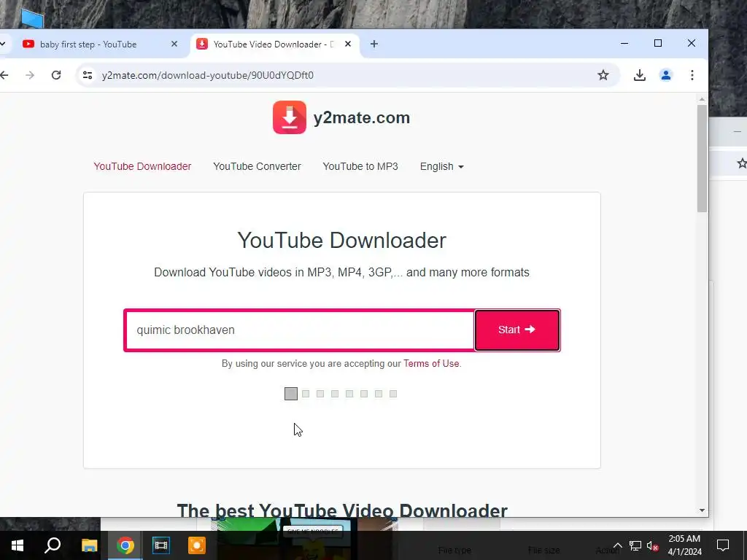Click star icon in background window

coord(742,163)
